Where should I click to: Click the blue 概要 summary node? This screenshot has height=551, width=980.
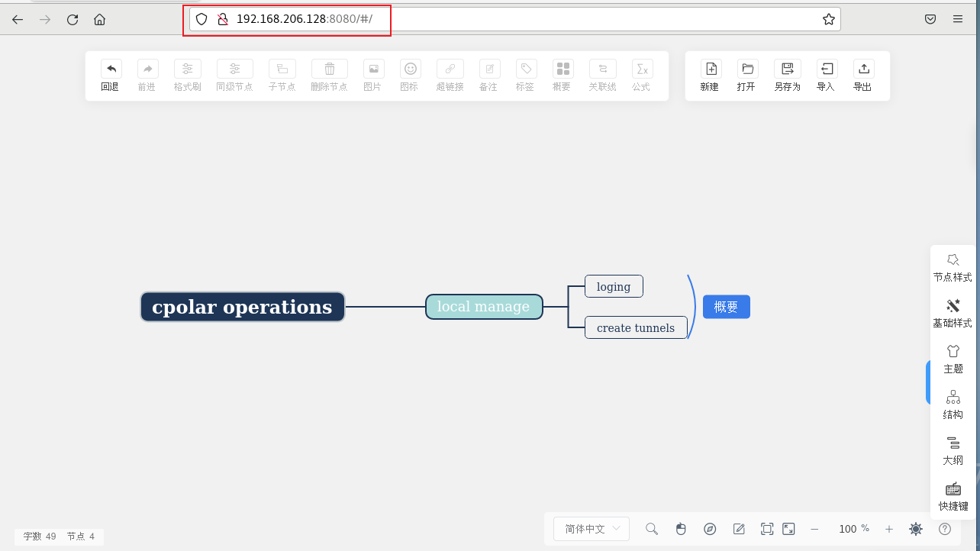726,306
